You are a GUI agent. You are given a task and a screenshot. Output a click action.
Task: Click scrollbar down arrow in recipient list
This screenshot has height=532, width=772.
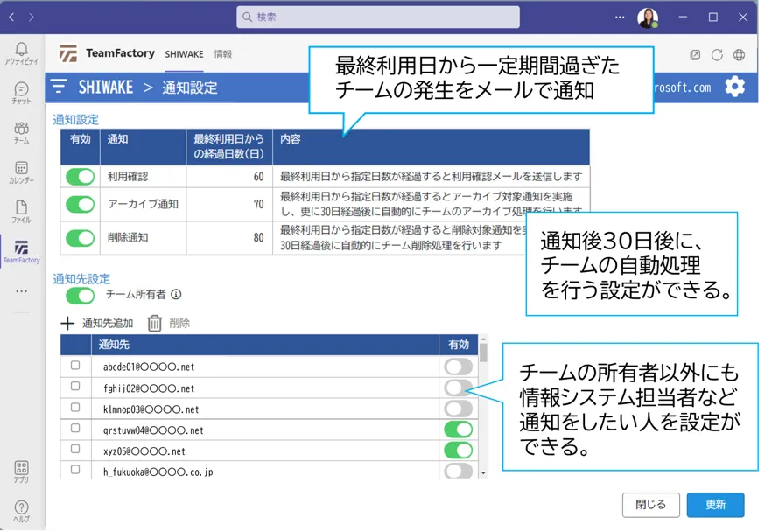(482, 472)
